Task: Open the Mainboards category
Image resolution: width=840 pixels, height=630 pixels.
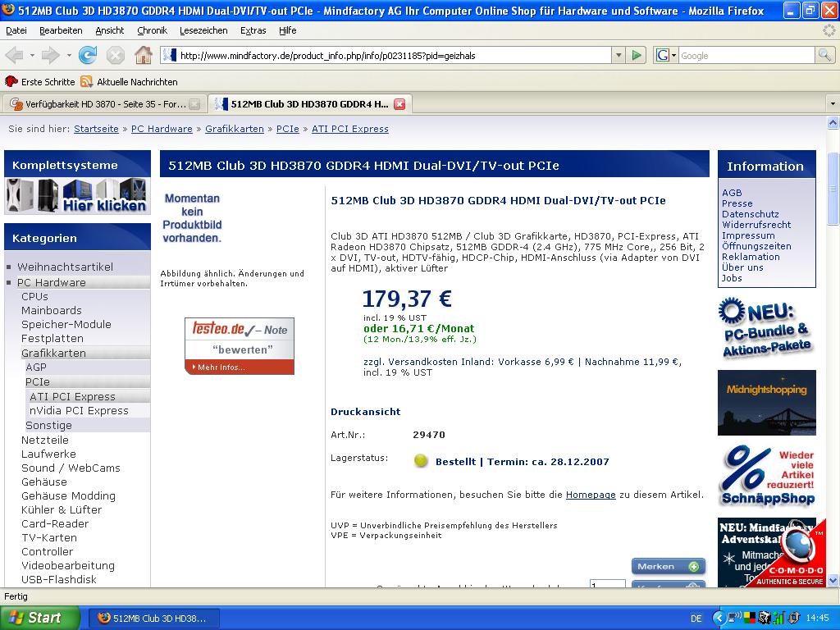Action: coord(52,310)
